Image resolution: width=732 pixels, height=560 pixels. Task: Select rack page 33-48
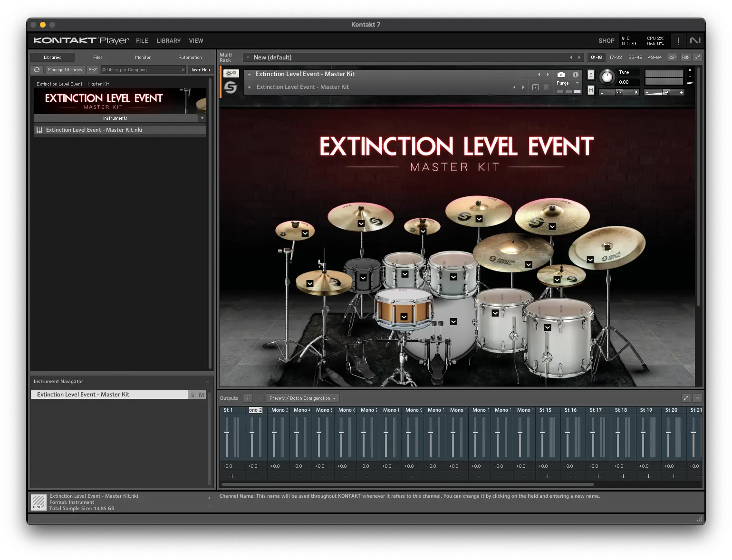[x=636, y=58]
